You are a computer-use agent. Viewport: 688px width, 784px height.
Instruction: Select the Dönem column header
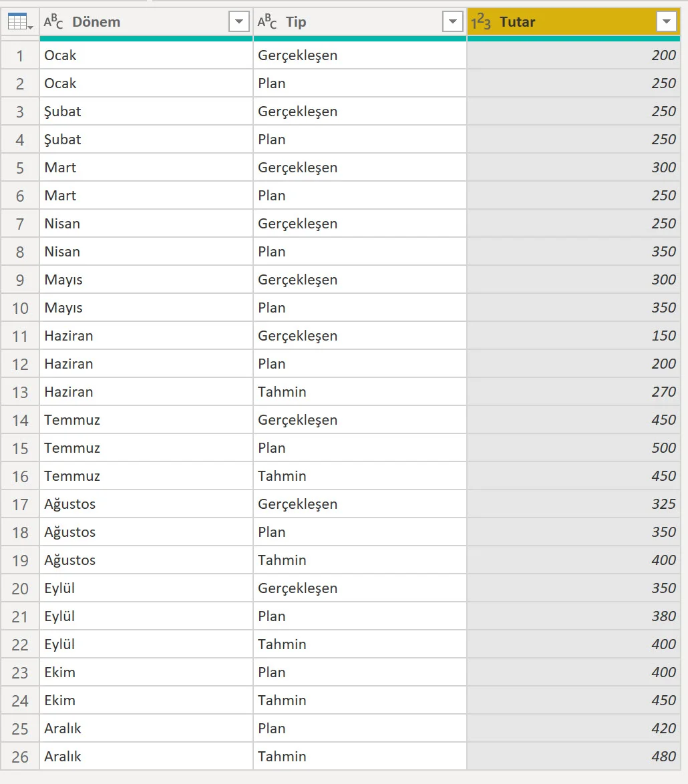click(x=134, y=22)
